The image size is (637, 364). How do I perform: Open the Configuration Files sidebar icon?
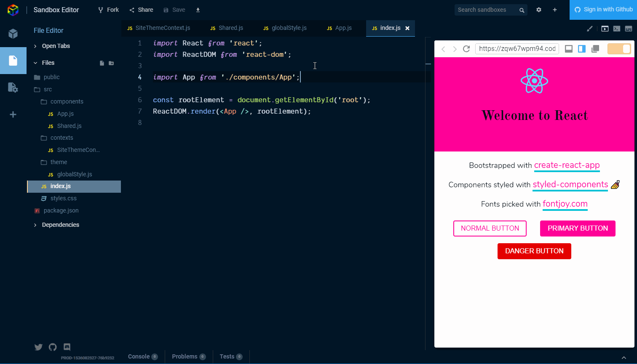coord(13,88)
